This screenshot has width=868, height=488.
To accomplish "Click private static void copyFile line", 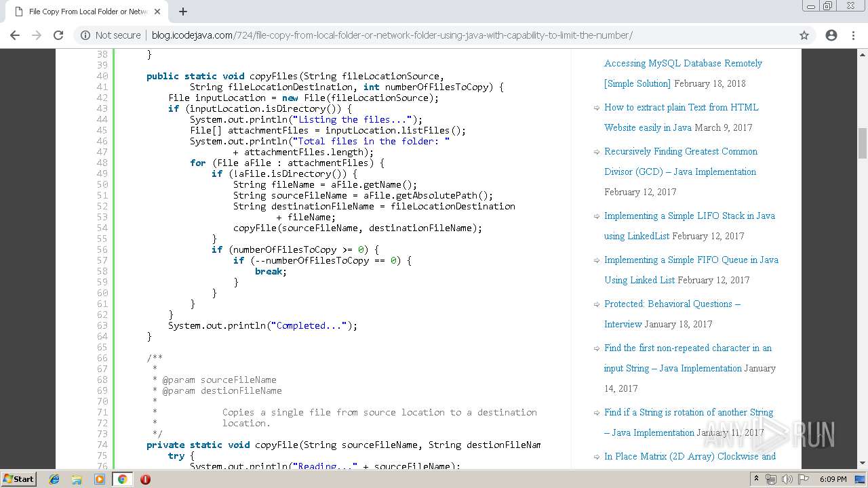I will tap(343, 445).
